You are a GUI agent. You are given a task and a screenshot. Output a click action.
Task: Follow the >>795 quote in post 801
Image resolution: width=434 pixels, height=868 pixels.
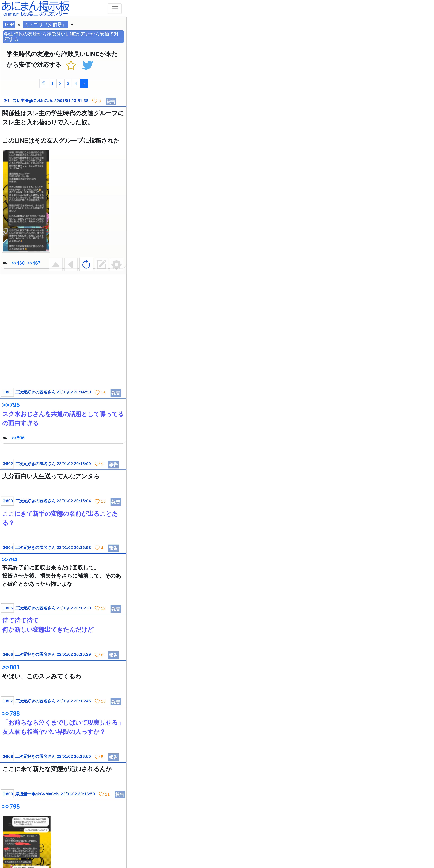(11, 405)
